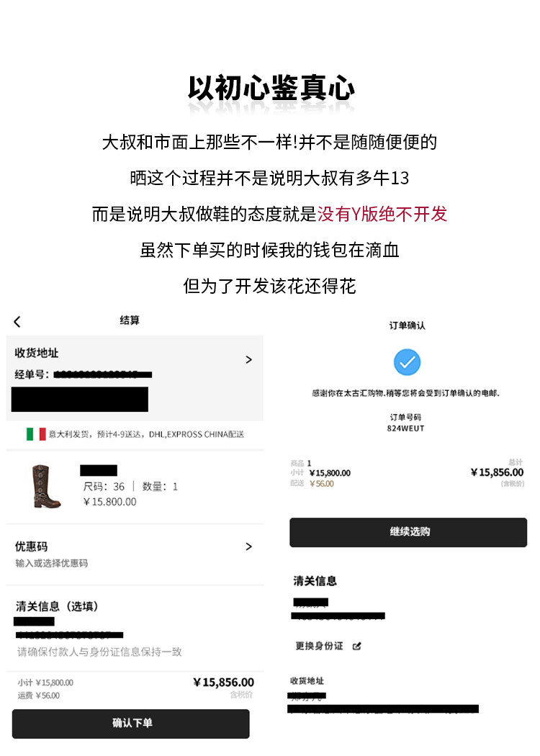Select the 清关信息（选填） heading
The width and height of the screenshot is (540, 756).
57,606
